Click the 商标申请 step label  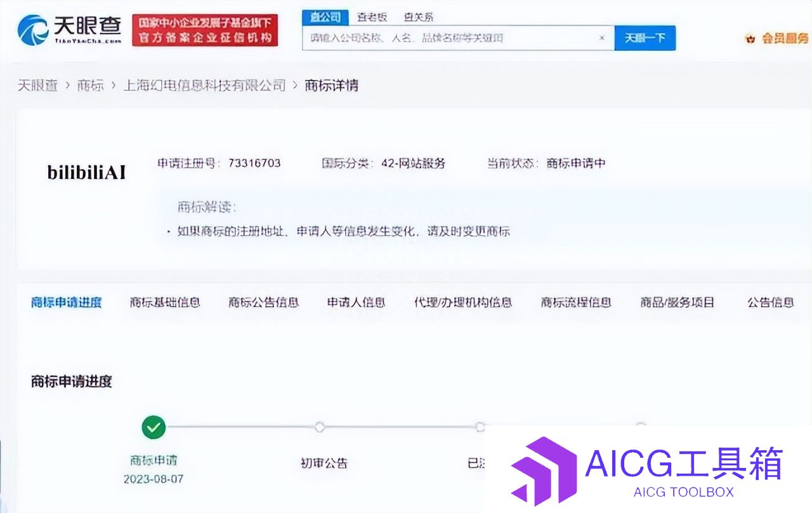153,461
